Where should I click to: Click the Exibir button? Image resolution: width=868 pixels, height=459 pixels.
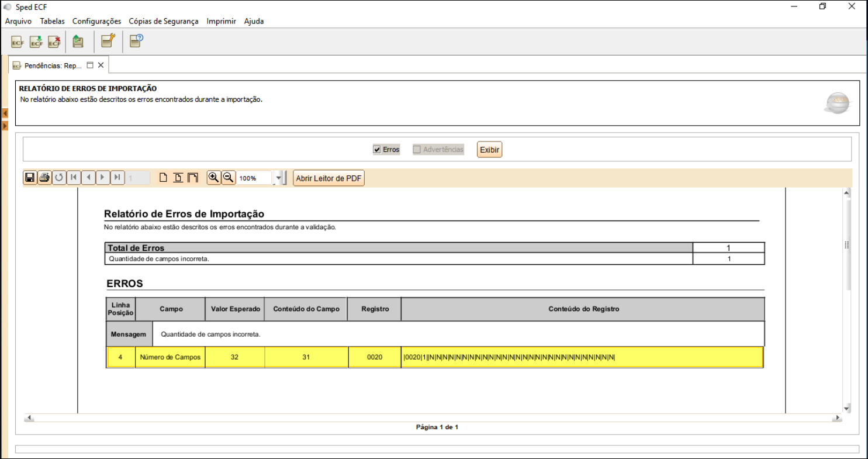(x=489, y=150)
